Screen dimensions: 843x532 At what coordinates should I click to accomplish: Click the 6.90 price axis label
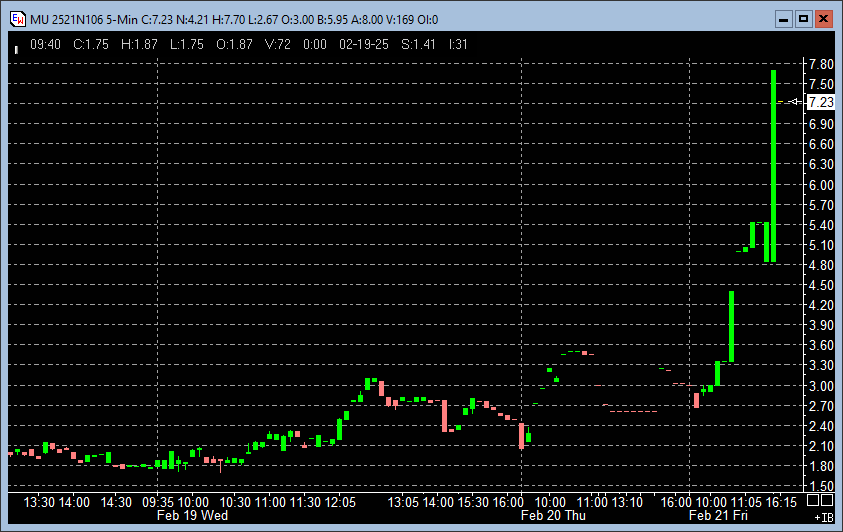click(821, 124)
